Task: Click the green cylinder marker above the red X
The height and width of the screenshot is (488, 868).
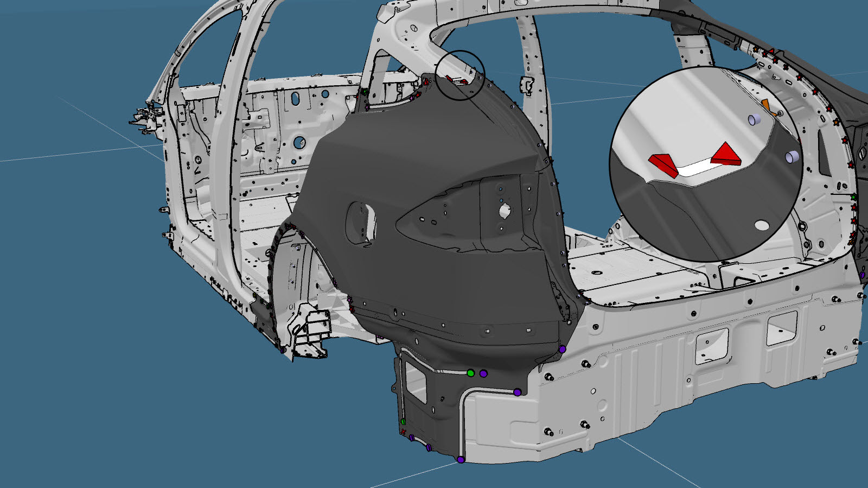Action: point(403,422)
